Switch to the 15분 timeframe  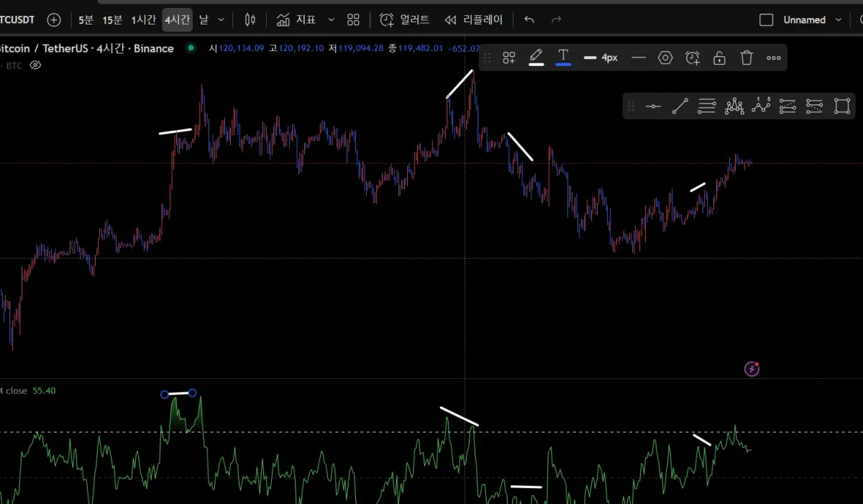click(x=112, y=20)
